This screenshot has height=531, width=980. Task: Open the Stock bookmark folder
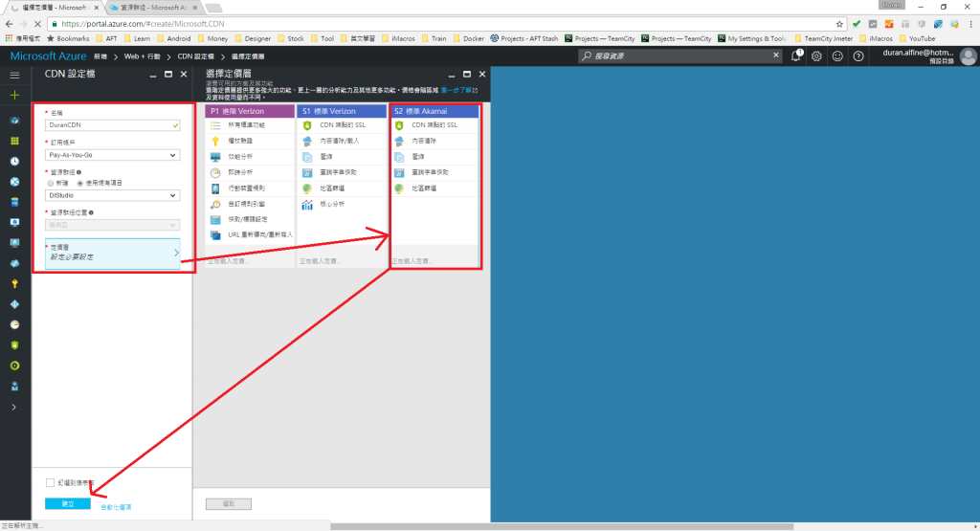tap(291, 38)
